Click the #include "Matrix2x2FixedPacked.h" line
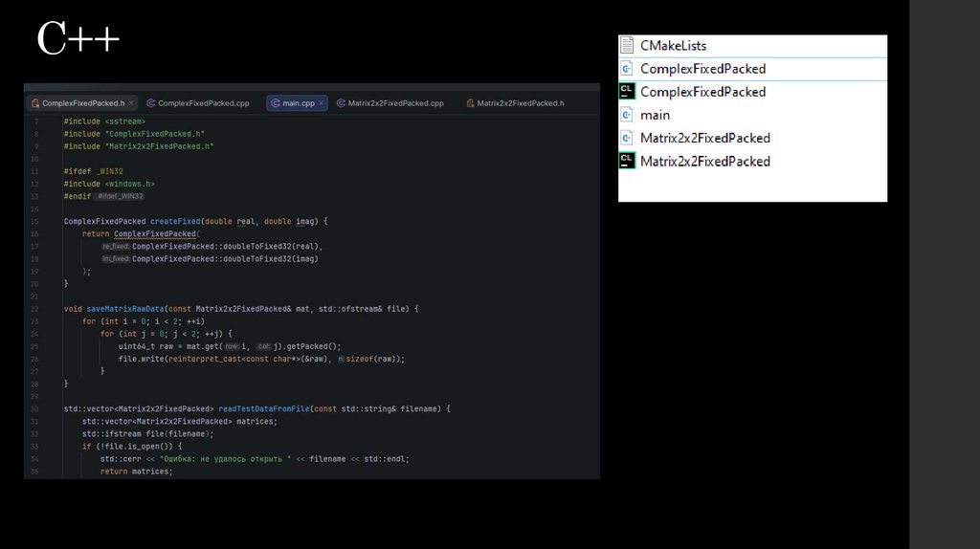The width and height of the screenshot is (980, 549). (x=139, y=146)
